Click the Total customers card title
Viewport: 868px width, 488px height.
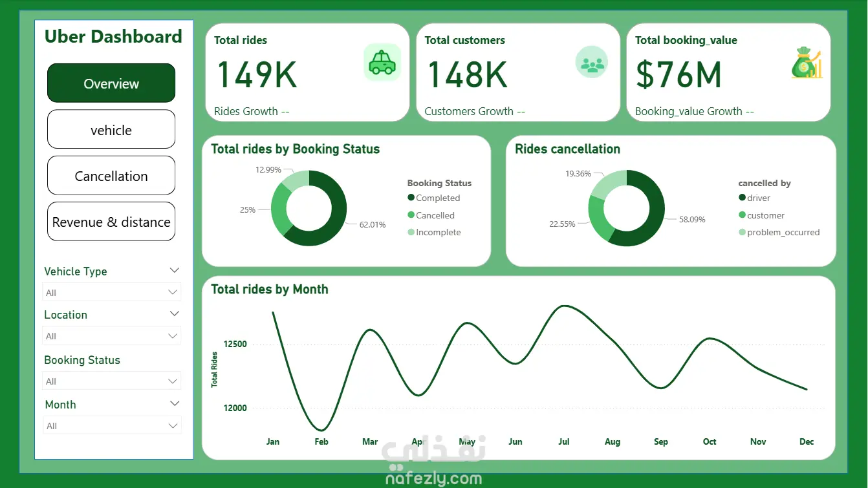pyautogui.click(x=464, y=40)
